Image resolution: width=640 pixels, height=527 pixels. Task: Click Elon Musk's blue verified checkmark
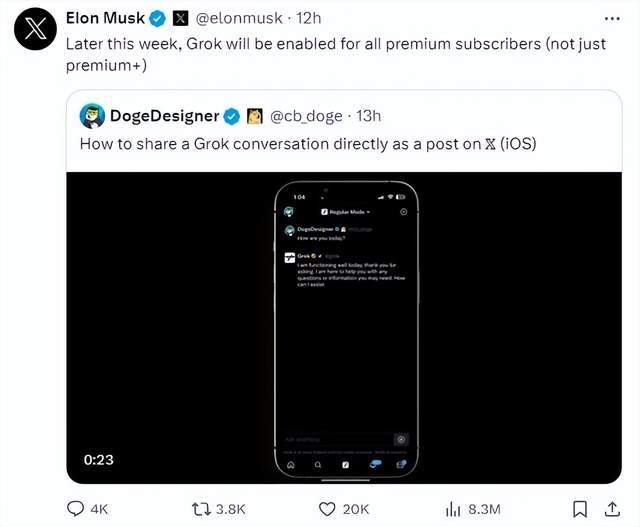157,18
